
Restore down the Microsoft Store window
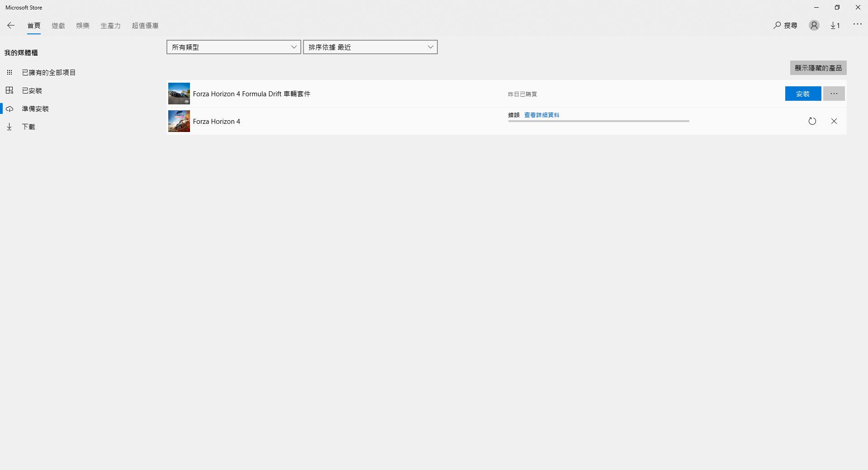[x=837, y=7]
